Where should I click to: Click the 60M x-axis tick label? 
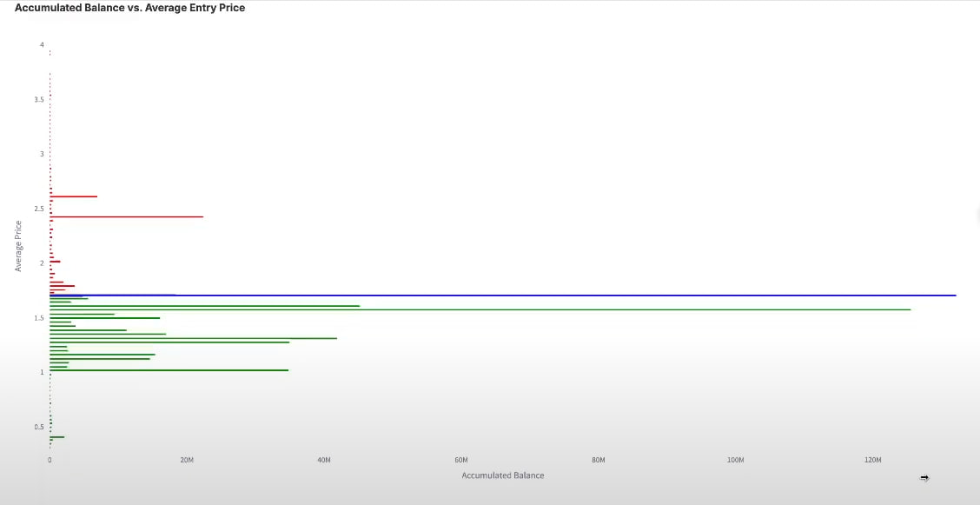pos(461,460)
